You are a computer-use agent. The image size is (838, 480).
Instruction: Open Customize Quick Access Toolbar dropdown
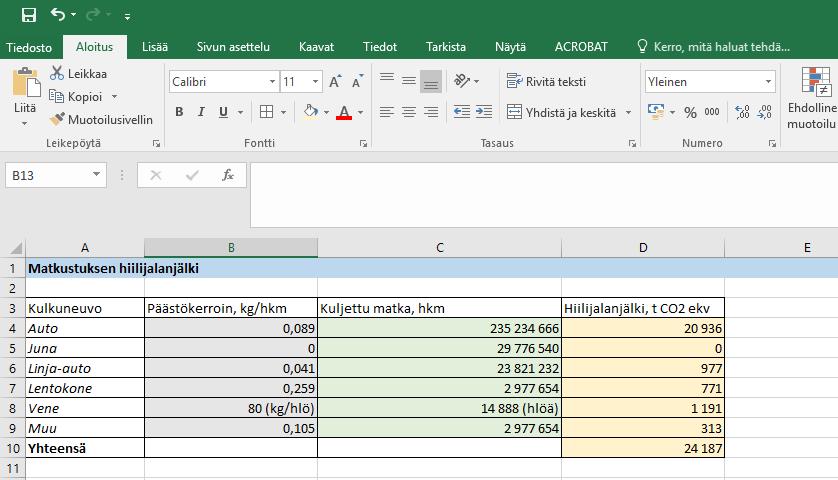click(x=127, y=17)
